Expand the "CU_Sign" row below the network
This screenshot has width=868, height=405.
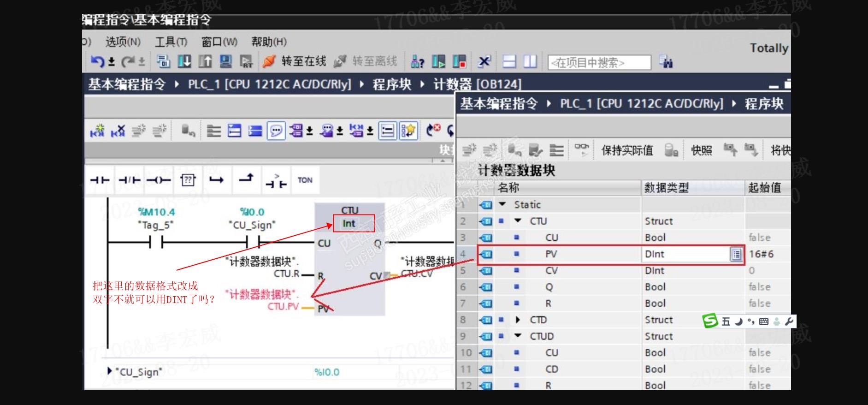point(109,371)
